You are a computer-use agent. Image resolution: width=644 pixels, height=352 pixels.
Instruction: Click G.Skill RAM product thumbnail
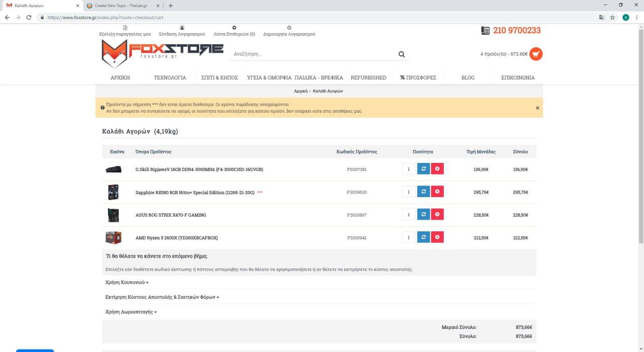point(113,169)
